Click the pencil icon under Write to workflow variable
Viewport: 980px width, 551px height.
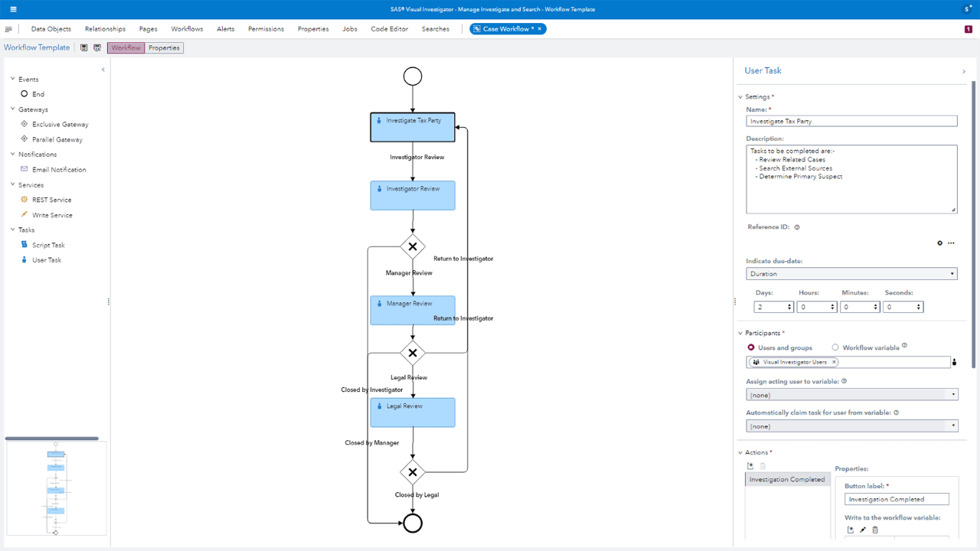tap(862, 529)
